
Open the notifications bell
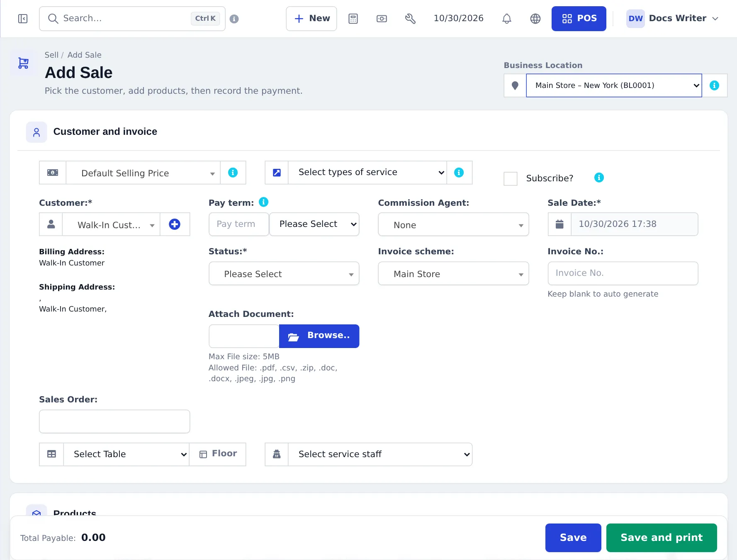tap(506, 19)
